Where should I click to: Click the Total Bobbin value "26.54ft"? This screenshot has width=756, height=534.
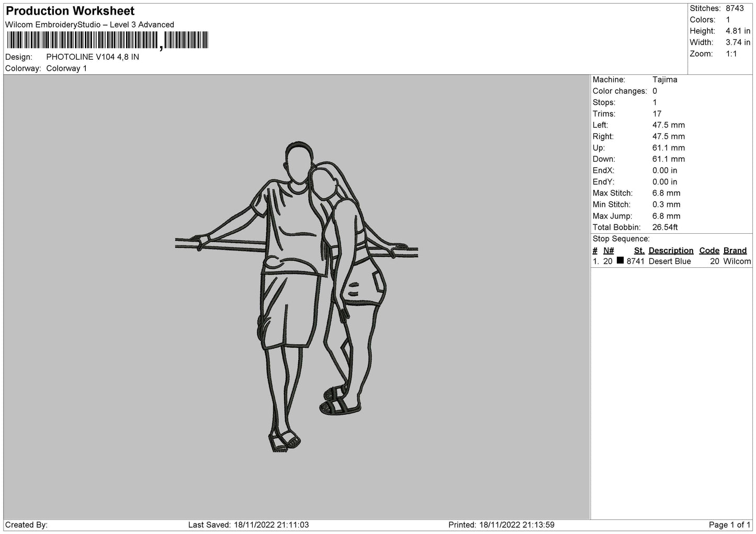point(665,228)
